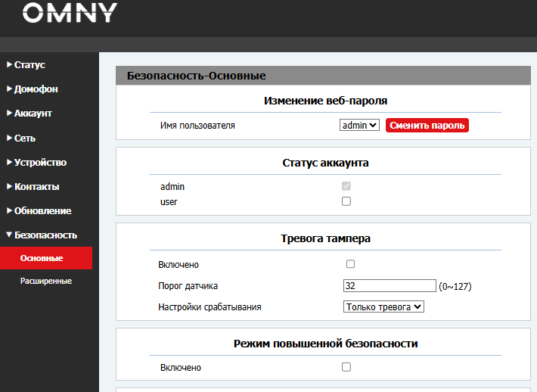
Task: Click the OMNY logo
Action: coord(70,13)
